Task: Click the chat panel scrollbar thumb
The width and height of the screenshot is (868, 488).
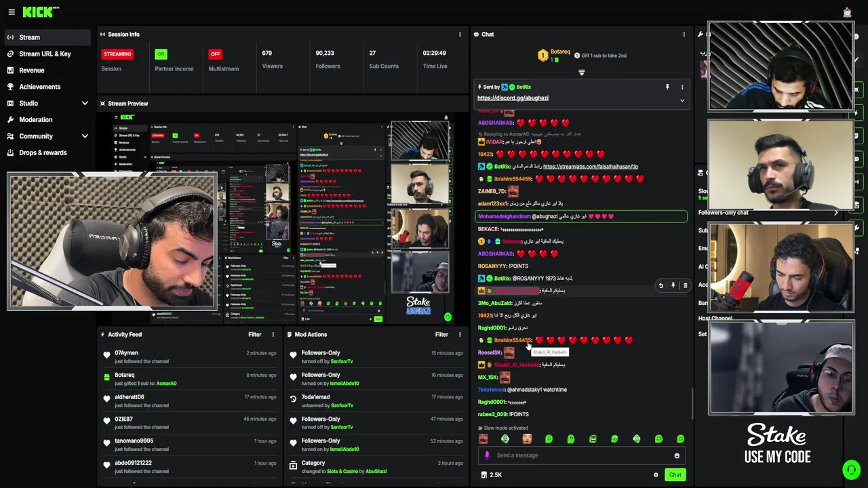Action: click(692, 404)
